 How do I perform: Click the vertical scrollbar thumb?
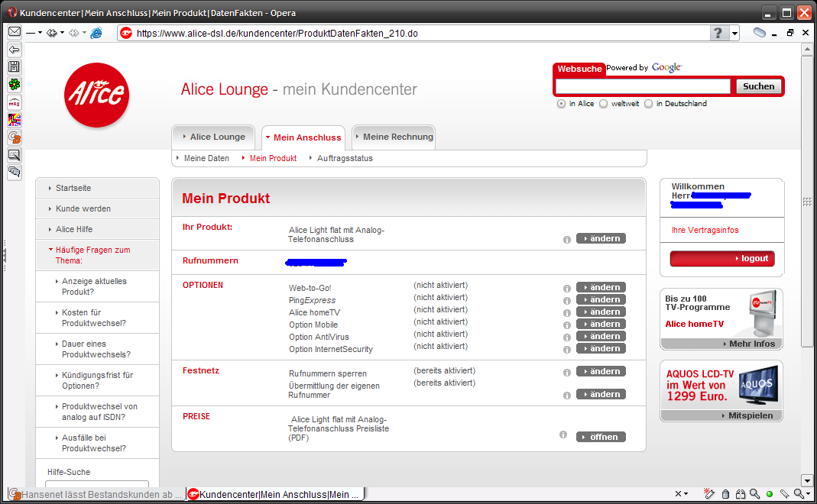807,202
